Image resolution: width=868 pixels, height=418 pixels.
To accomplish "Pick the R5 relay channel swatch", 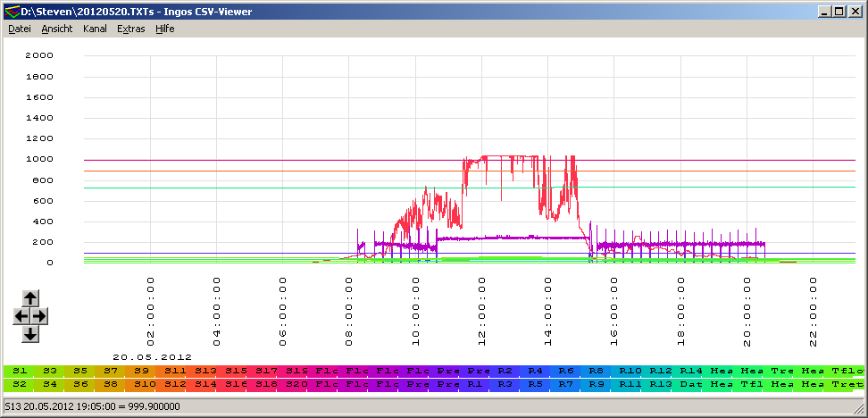I will (536, 384).
